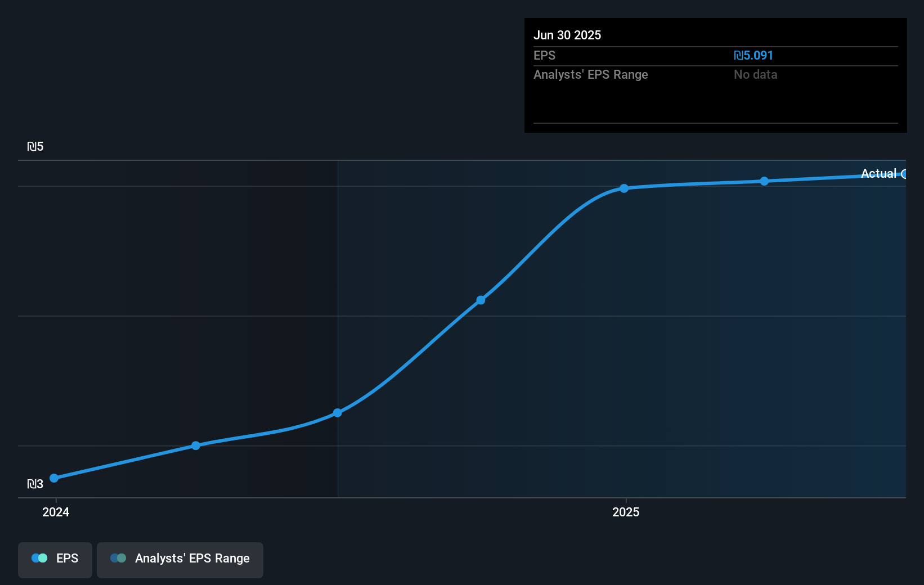Click the ₪5.091 EPS value link
The image size is (924, 585).
pos(753,55)
